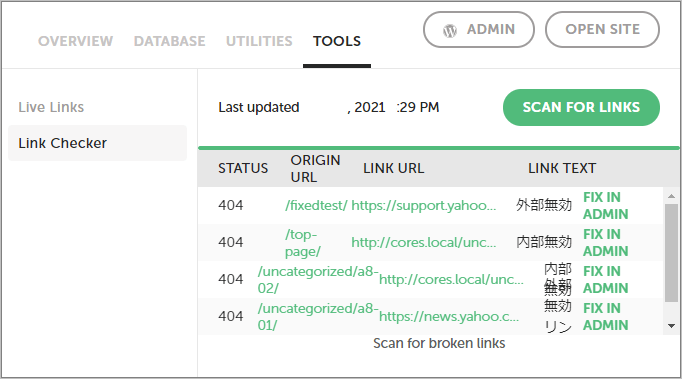Click link text 外部無効 in first row

coord(544,205)
